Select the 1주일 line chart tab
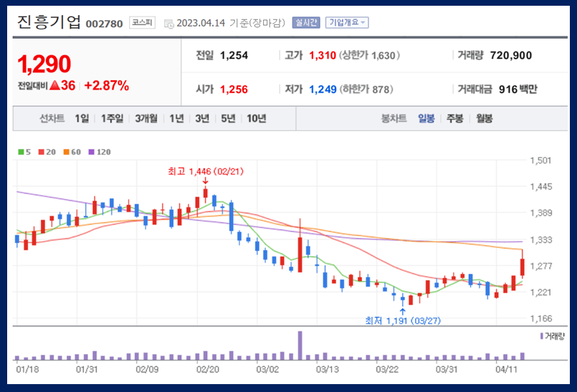The height and width of the screenshot is (392, 577). point(112,118)
